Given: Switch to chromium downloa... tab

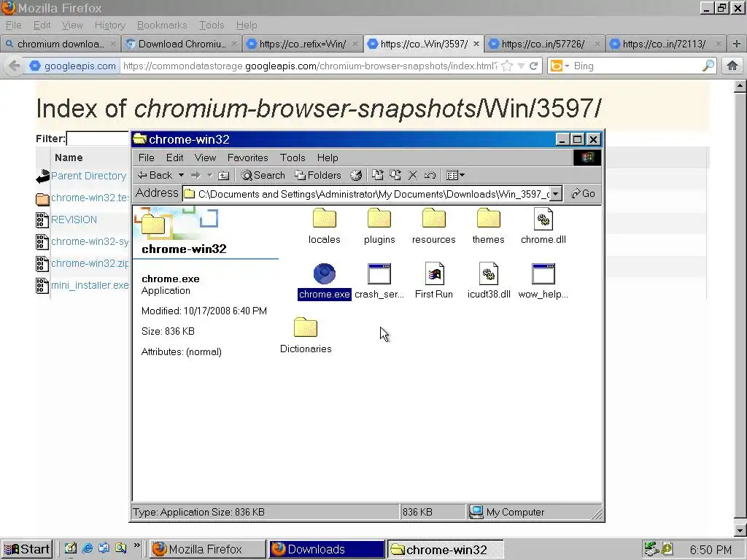Looking at the screenshot, I should tap(60, 44).
